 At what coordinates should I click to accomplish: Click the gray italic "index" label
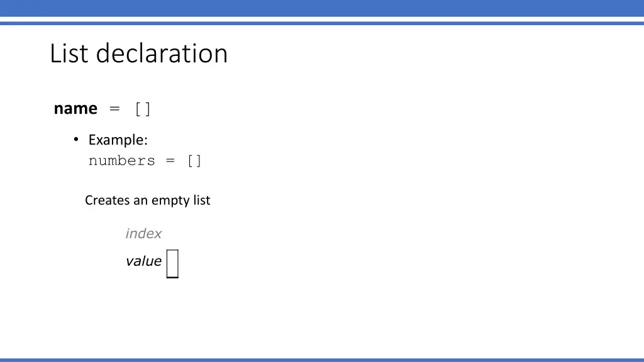pyautogui.click(x=143, y=234)
